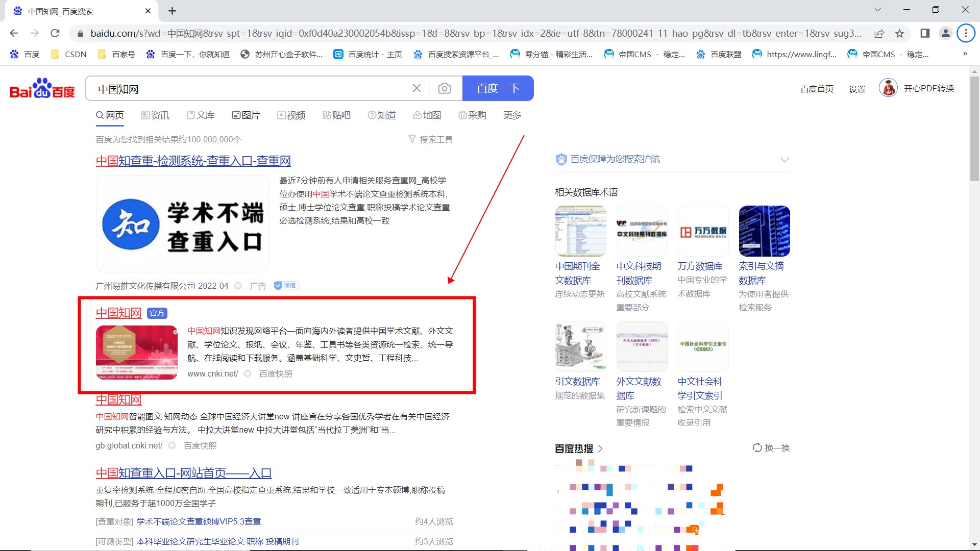Click share page icon in address bar
The height and width of the screenshot is (551, 980).
[879, 34]
